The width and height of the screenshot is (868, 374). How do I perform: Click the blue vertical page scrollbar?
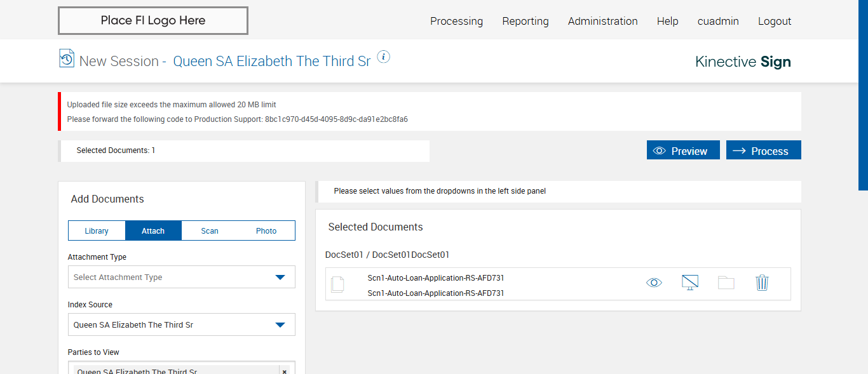863,95
